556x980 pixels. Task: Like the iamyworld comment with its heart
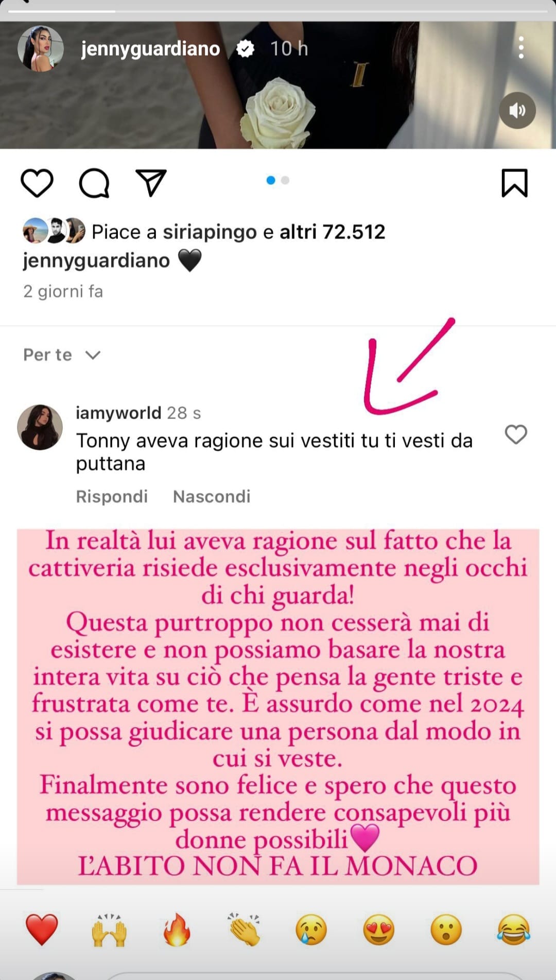tap(516, 434)
